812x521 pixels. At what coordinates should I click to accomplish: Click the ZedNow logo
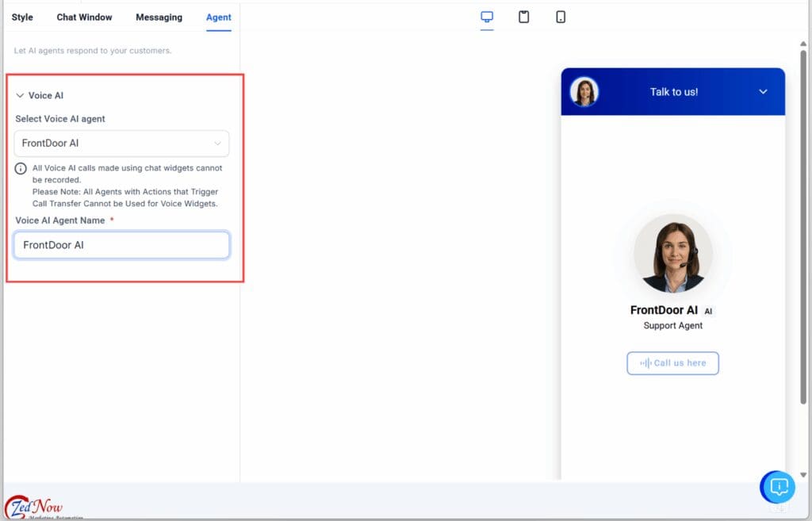[x=32, y=505]
